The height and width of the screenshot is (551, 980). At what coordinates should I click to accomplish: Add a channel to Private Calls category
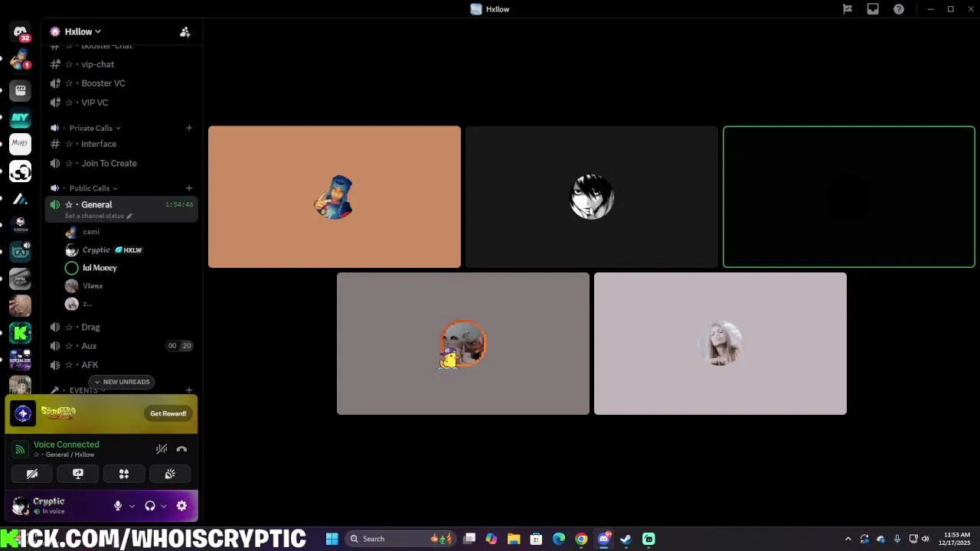tap(189, 128)
